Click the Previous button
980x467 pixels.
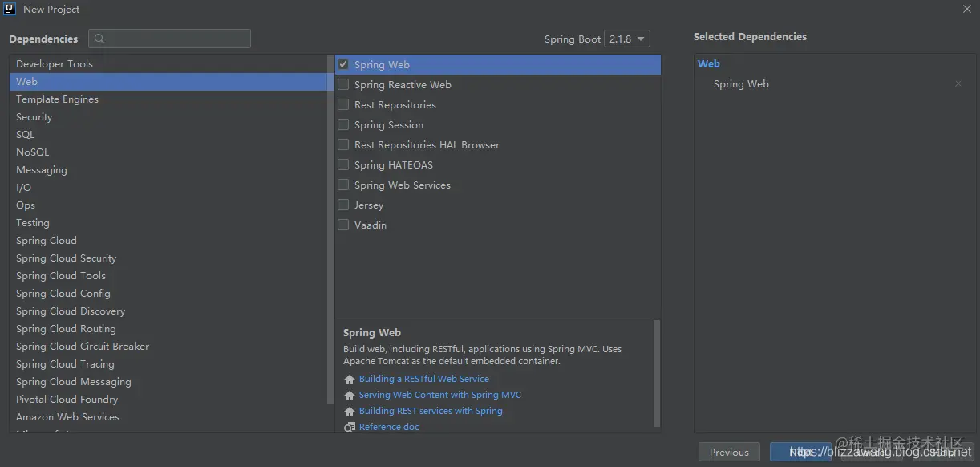coord(729,453)
